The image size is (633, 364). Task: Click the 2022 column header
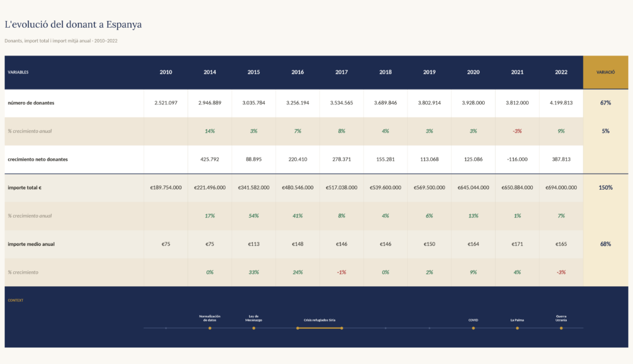pyautogui.click(x=561, y=72)
